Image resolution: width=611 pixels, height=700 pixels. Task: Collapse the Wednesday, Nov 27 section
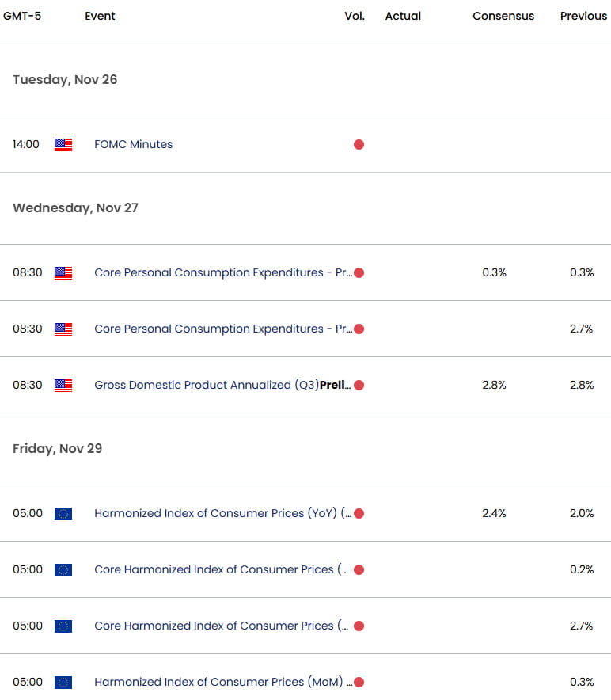click(x=75, y=207)
